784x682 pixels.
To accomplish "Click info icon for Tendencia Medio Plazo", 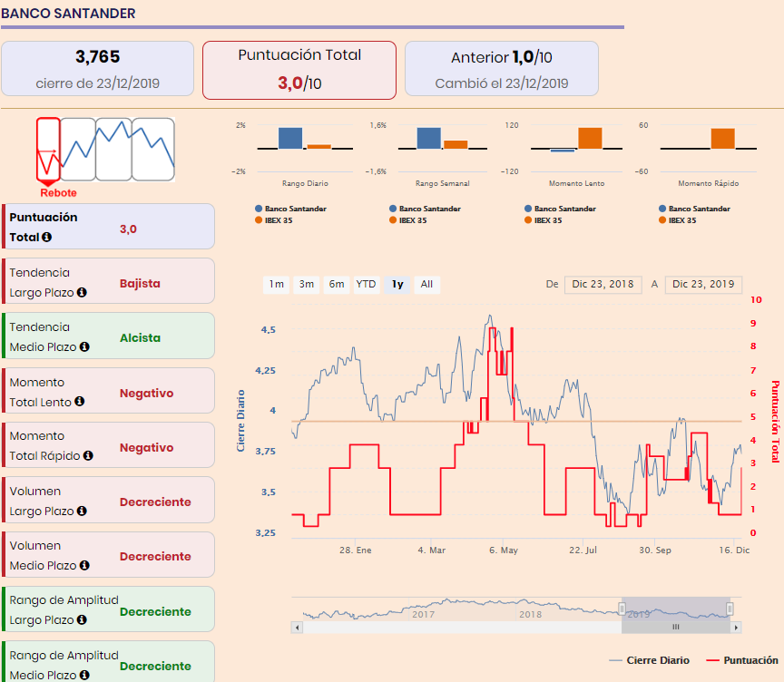I will tap(84, 346).
